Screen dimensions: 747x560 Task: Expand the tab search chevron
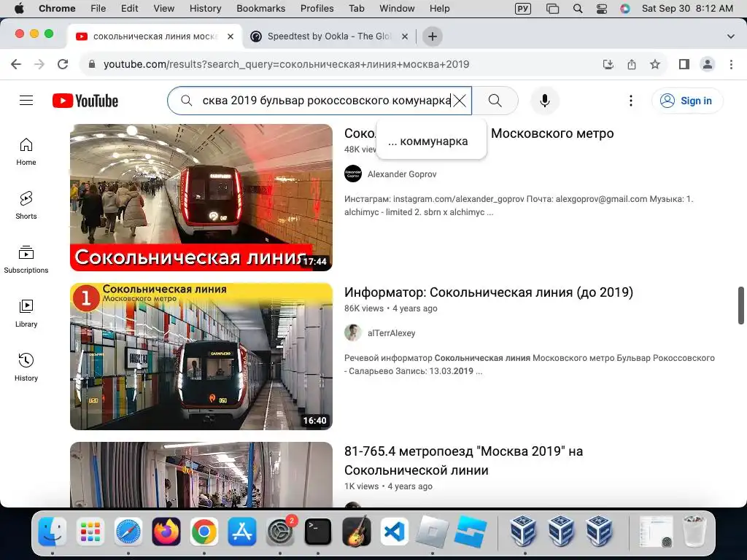point(730,36)
